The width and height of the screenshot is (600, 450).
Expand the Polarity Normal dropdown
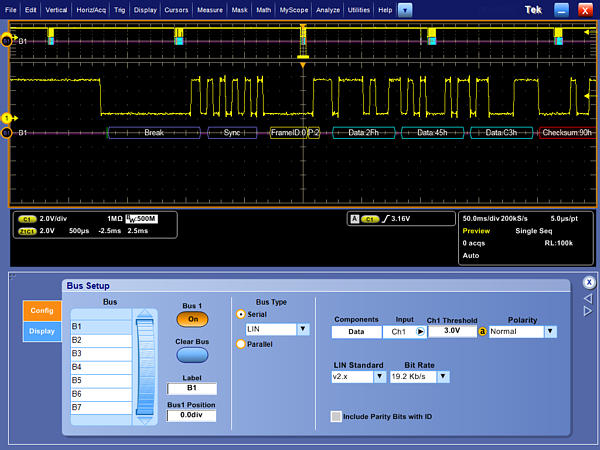[550, 331]
